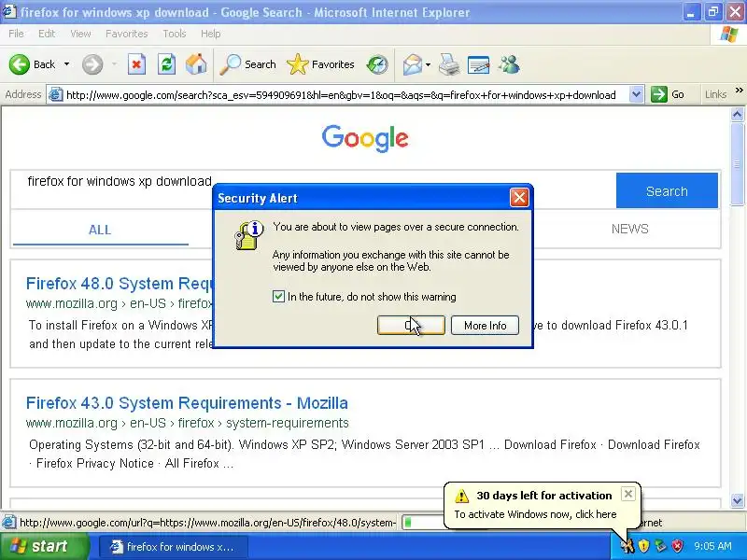Image resolution: width=747 pixels, height=560 pixels.
Task: Open Firefox 48.0 System Requirements result
Action: [120, 284]
